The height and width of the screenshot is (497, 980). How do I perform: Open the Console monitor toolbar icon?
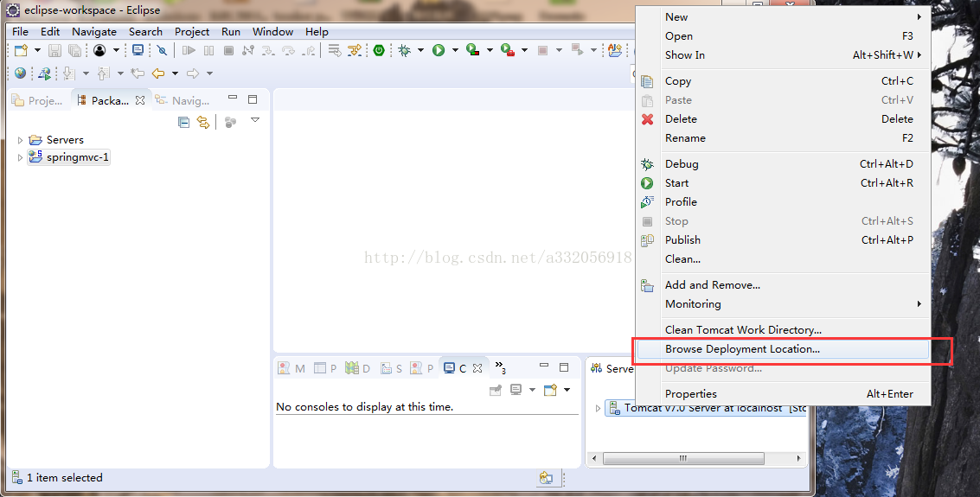(138, 51)
